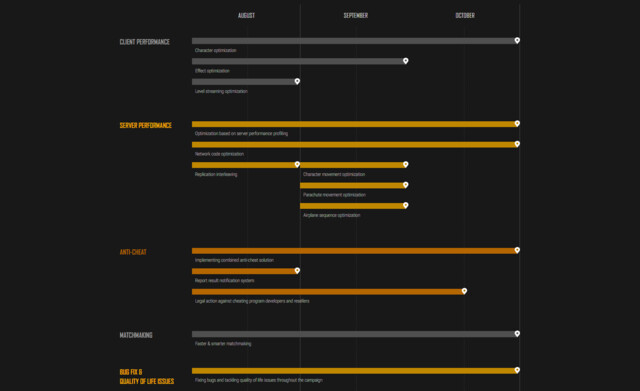The width and height of the screenshot is (640, 391).
Task: Click pin marker of Airplane sequence optimization bar
Action: 406,205
